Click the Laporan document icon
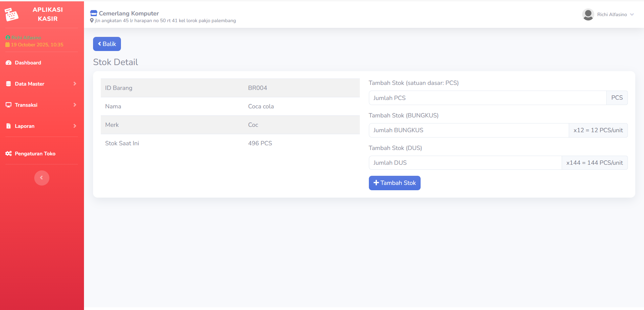This screenshot has height=310, width=644. pyautogui.click(x=9, y=126)
